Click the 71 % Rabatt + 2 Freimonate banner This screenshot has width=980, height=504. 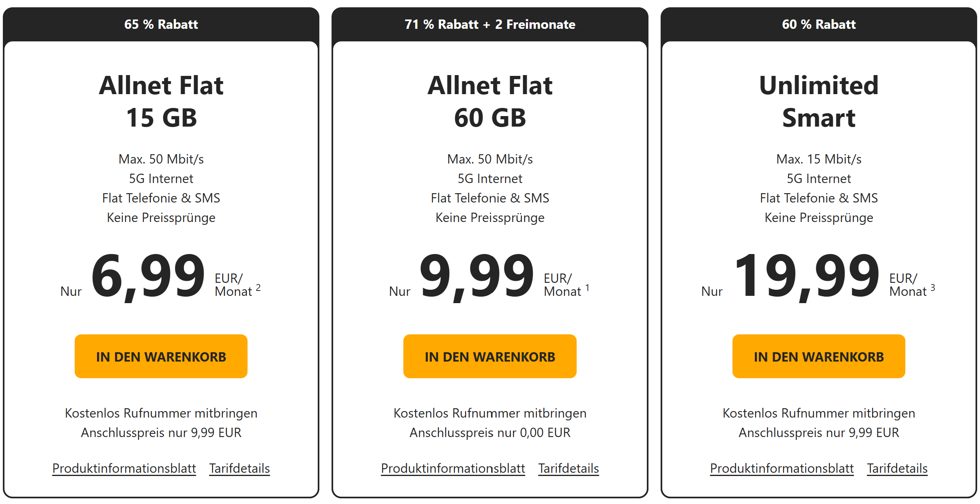tap(490, 24)
